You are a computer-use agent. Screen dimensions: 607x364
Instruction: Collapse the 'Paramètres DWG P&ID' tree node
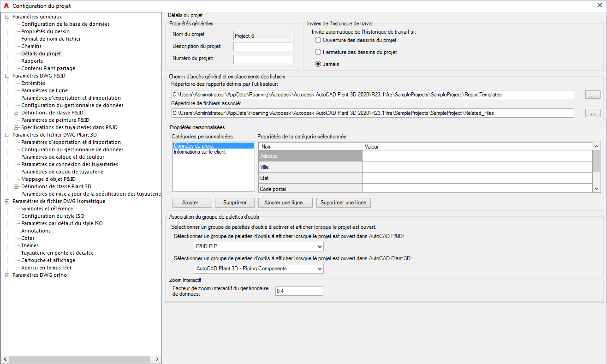[x=7, y=76]
